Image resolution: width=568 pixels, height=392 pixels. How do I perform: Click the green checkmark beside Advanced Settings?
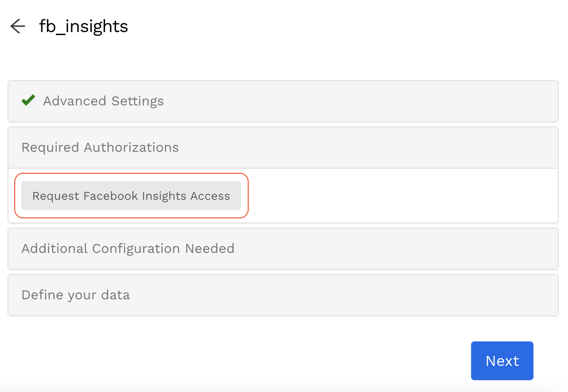(x=28, y=101)
